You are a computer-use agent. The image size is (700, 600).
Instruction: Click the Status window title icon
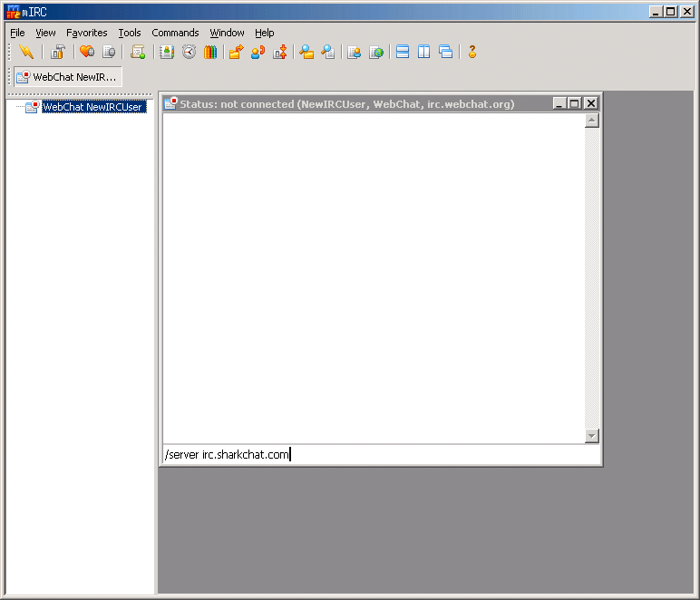pos(171,103)
